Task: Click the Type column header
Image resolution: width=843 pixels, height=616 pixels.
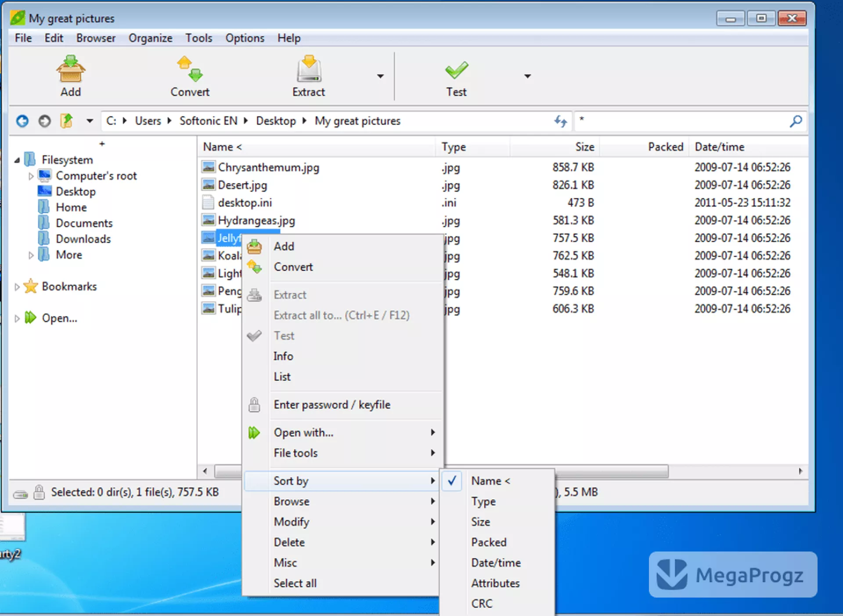Action: pos(473,147)
